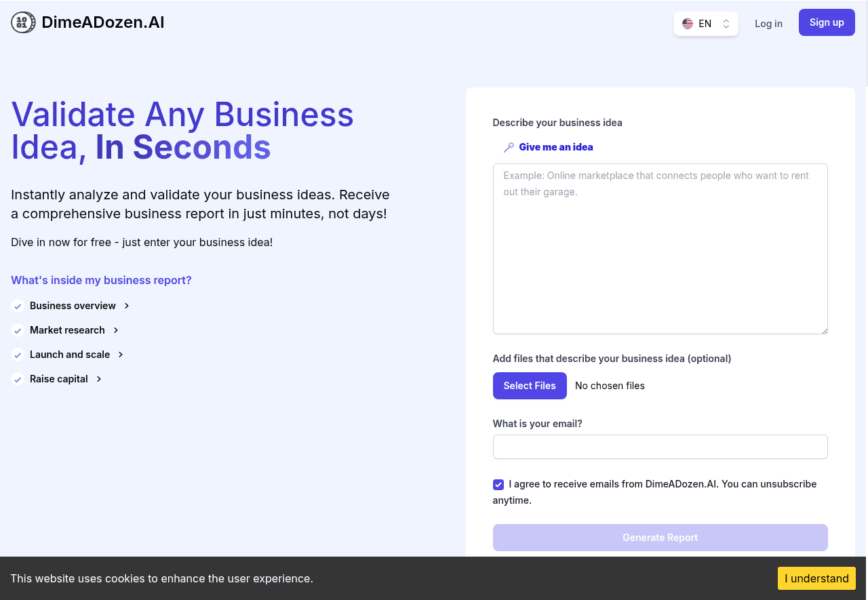The height and width of the screenshot is (600, 868).
Task: Click the DimeADozen.AI coin logo icon
Action: pyautogui.click(x=23, y=22)
